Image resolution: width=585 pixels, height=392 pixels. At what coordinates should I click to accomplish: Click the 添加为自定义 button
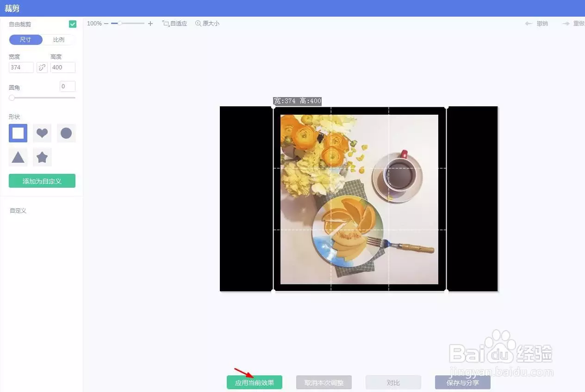[x=42, y=181]
